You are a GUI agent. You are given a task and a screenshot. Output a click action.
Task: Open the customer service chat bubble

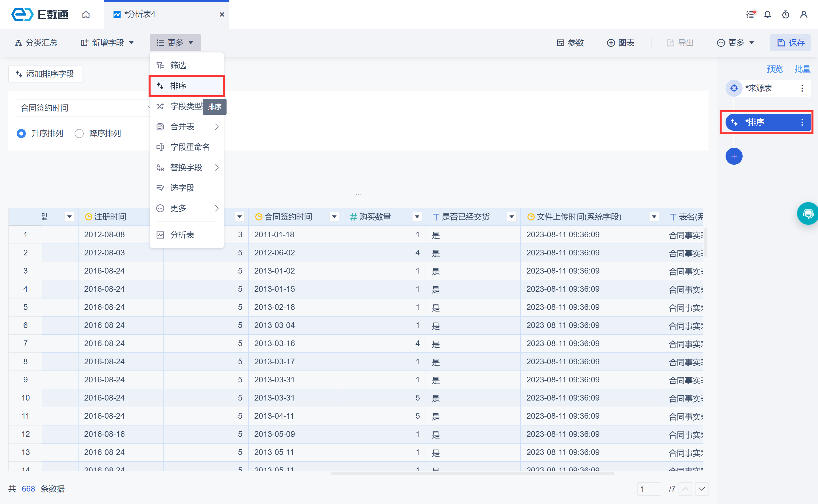point(808,213)
